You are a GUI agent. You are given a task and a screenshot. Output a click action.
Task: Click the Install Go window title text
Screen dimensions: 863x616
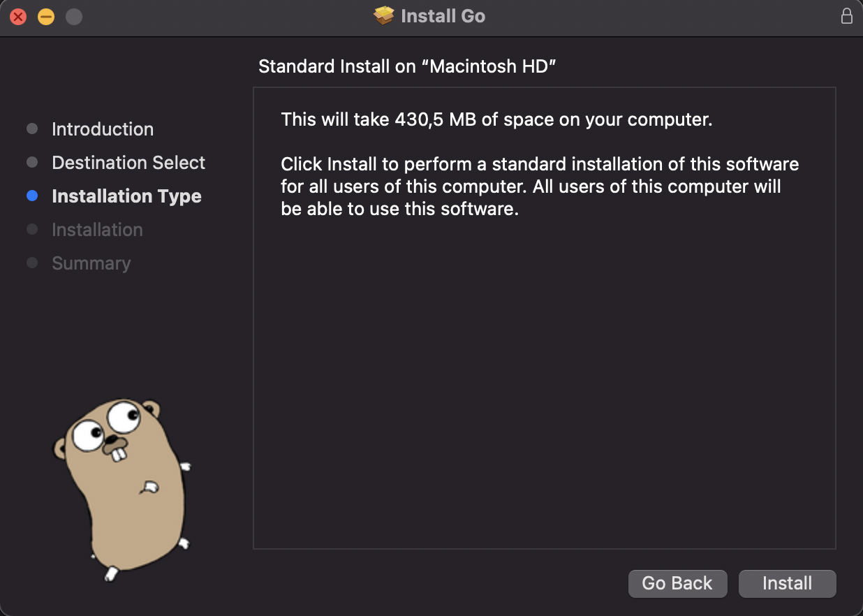pyautogui.click(x=443, y=16)
